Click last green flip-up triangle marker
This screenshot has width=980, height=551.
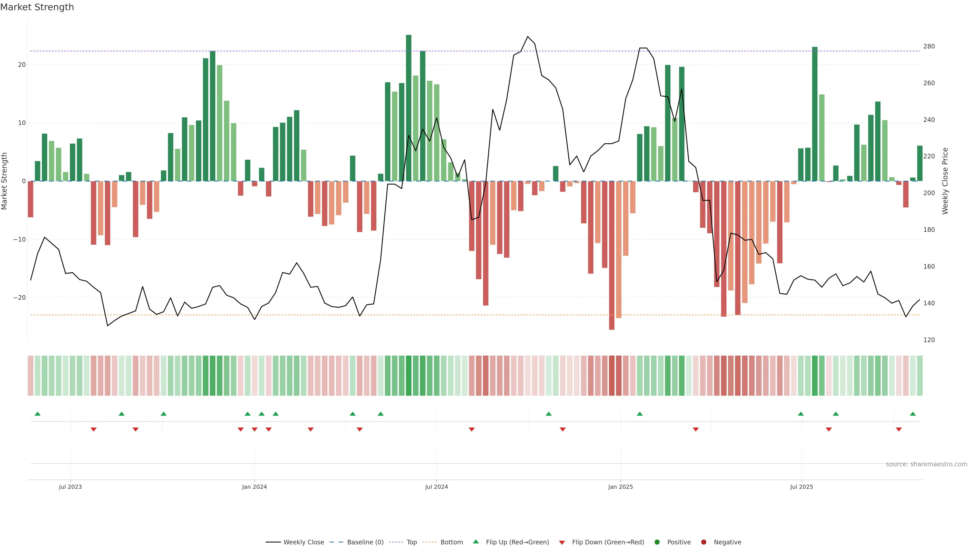coord(913,414)
